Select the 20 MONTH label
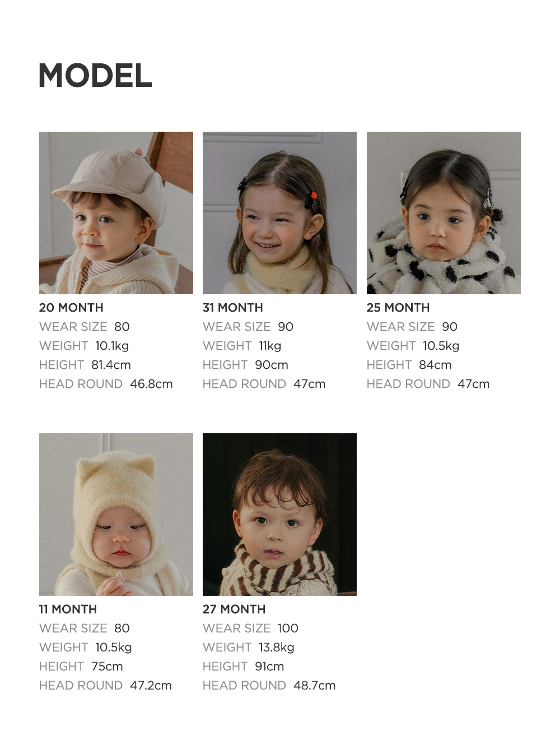 71,308
